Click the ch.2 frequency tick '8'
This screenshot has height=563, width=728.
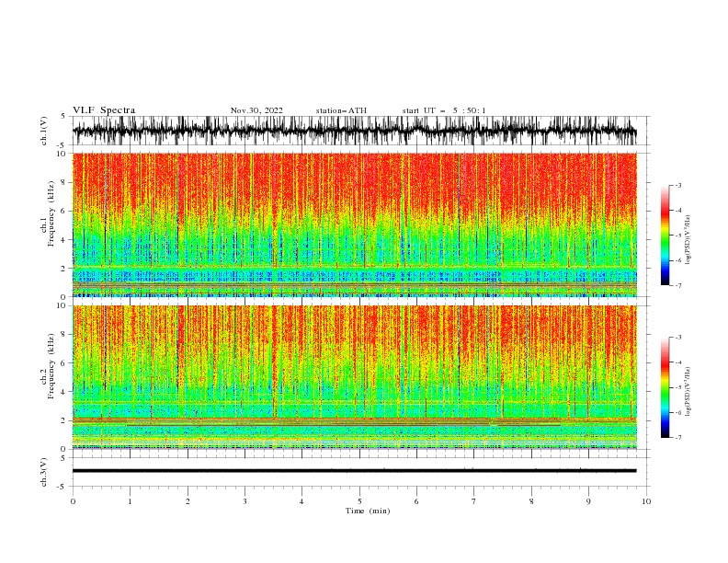point(64,335)
